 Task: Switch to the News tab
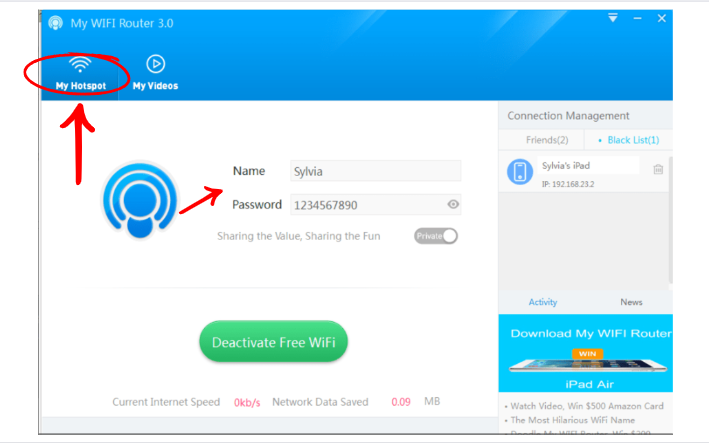pyautogui.click(x=631, y=302)
